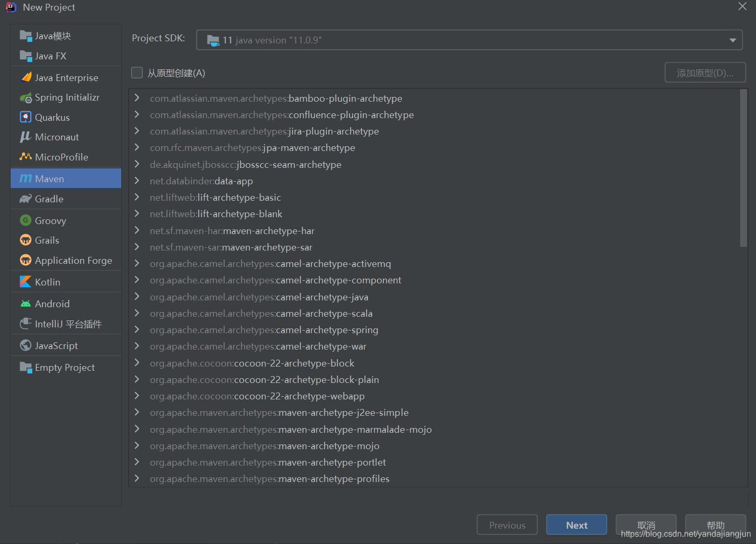Expand lift-archetype-blank entry
Viewport: 756px width, 544px height.
click(x=137, y=213)
